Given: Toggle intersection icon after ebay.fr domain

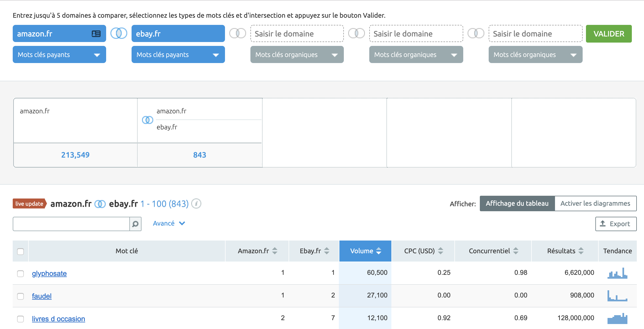Looking at the screenshot, I should [x=238, y=33].
